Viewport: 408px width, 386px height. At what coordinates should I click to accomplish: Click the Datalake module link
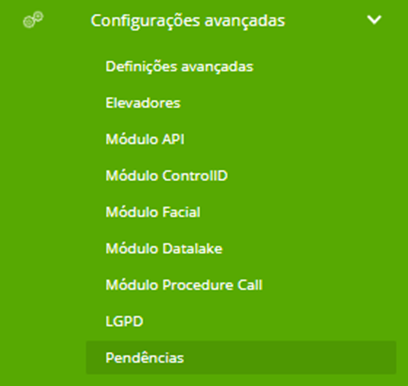164,248
